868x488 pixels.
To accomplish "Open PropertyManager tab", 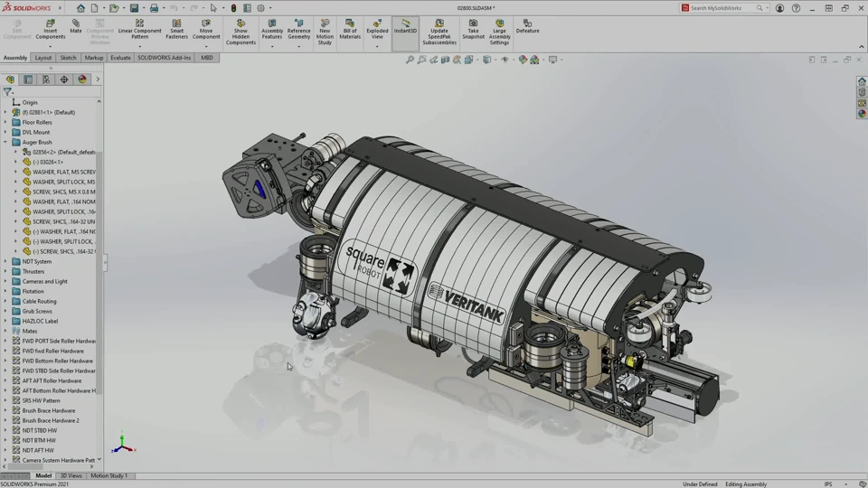I will pos(28,80).
